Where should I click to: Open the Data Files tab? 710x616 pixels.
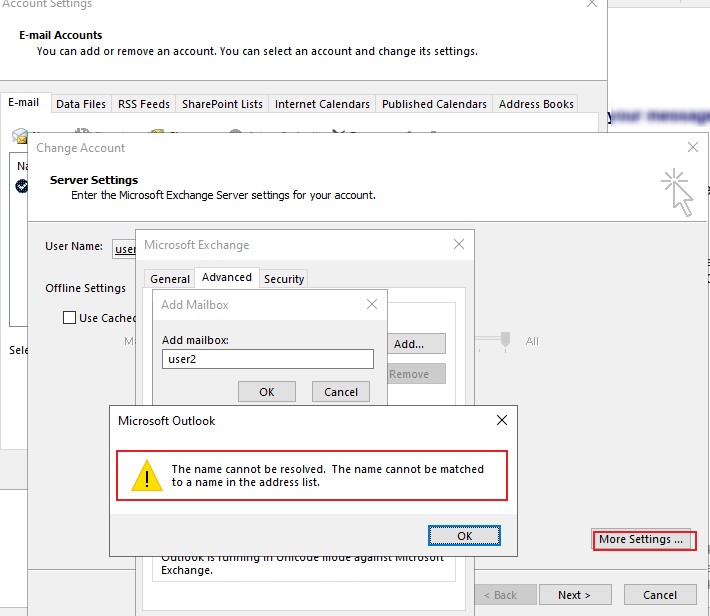click(x=81, y=104)
